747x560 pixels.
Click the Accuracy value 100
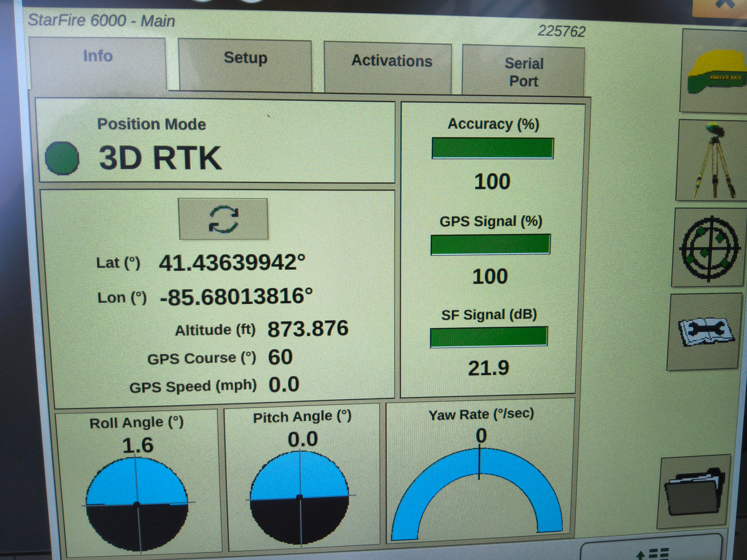492,181
